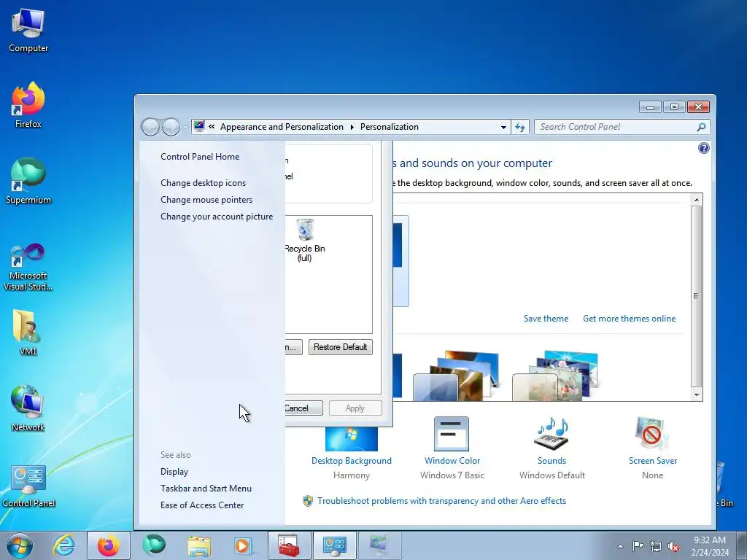Select the flower images Aero theme thumbnail
Viewport: 747px width, 560px height.
click(x=555, y=376)
